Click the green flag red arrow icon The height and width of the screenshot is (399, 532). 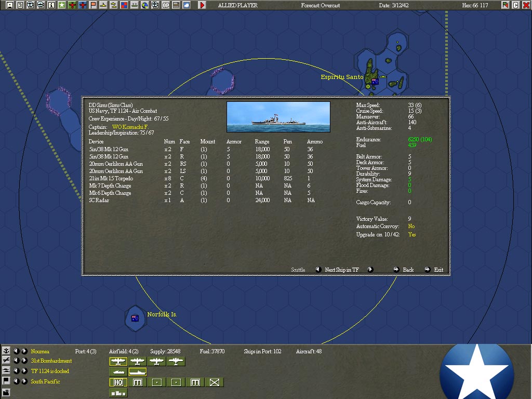click(505, 5)
